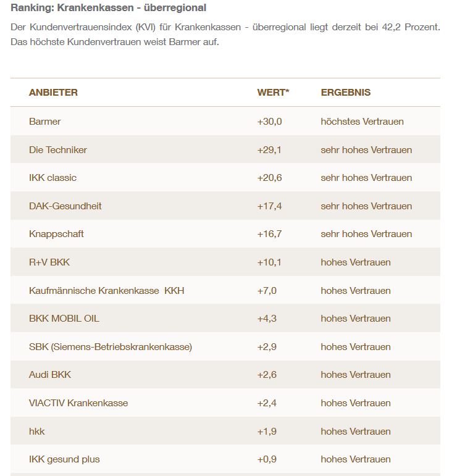The width and height of the screenshot is (449, 476).
Task: Click the VIACTIV Krankenkasse entry
Action: [78, 403]
